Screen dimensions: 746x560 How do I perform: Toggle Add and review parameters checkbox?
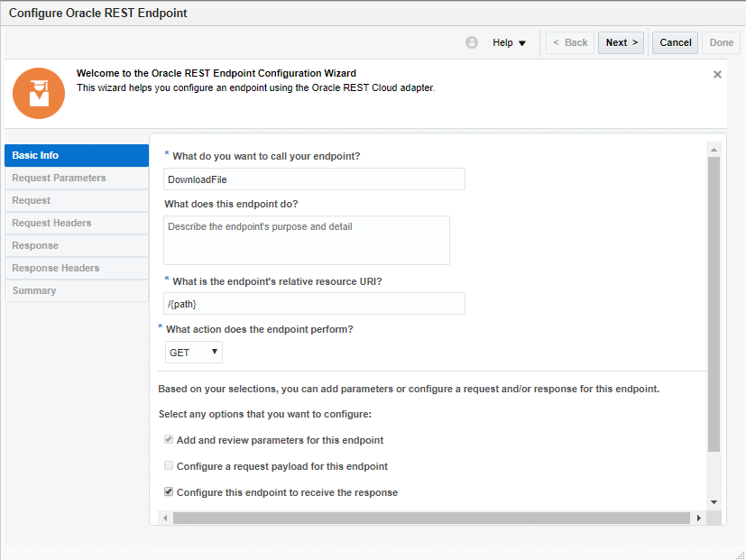click(x=169, y=440)
